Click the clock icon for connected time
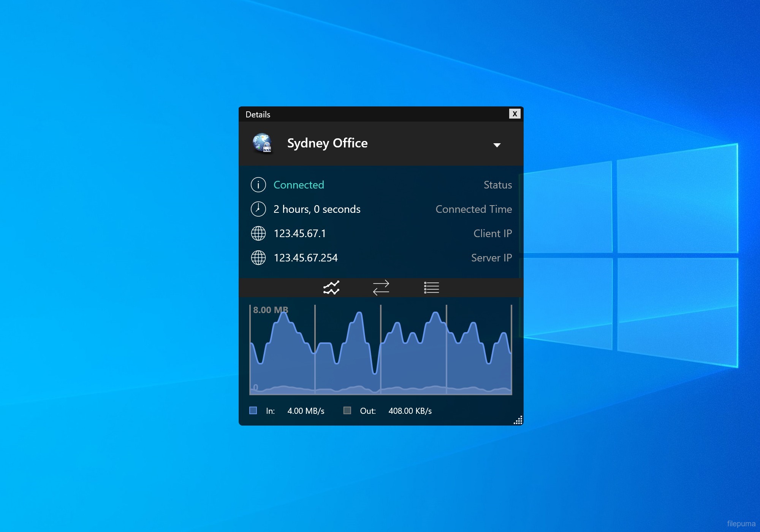Viewport: 760px width, 532px height. 258,209
